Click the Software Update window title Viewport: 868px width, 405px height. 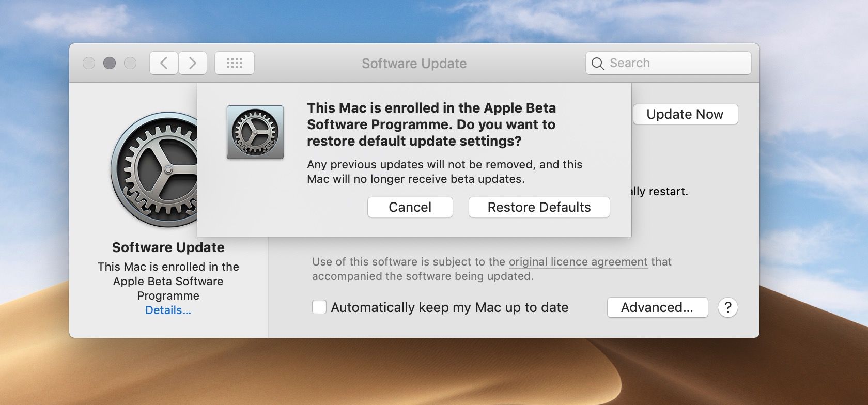(414, 64)
